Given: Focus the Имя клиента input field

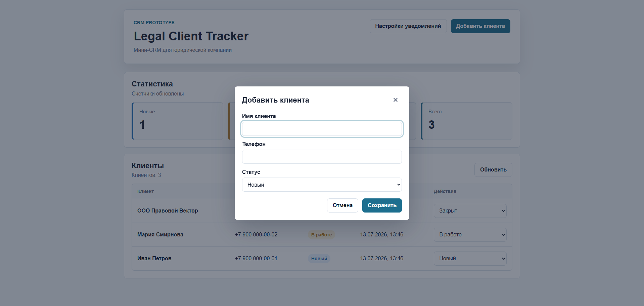Looking at the screenshot, I should pyautogui.click(x=322, y=129).
